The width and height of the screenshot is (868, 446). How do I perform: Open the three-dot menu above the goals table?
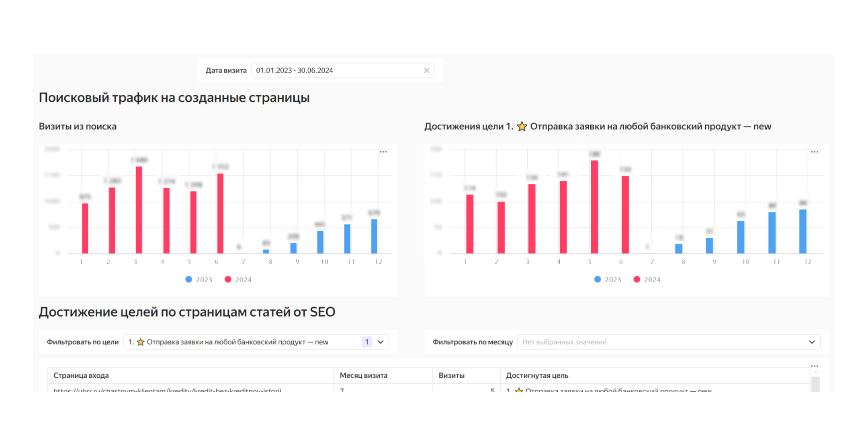(x=815, y=366)
